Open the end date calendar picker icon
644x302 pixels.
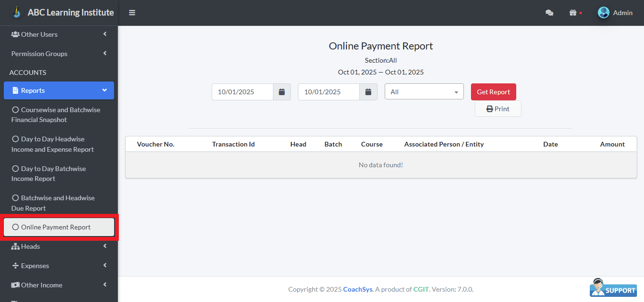368,91
